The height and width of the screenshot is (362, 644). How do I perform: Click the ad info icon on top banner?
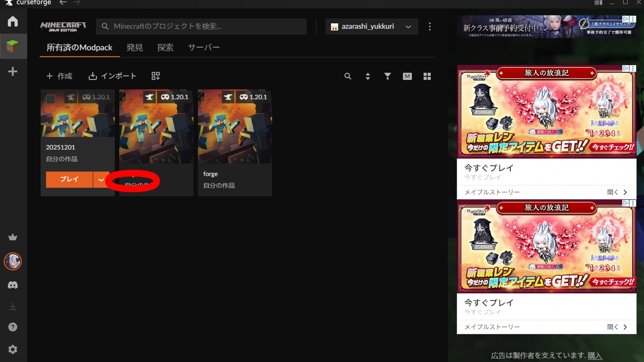(626, 19)
